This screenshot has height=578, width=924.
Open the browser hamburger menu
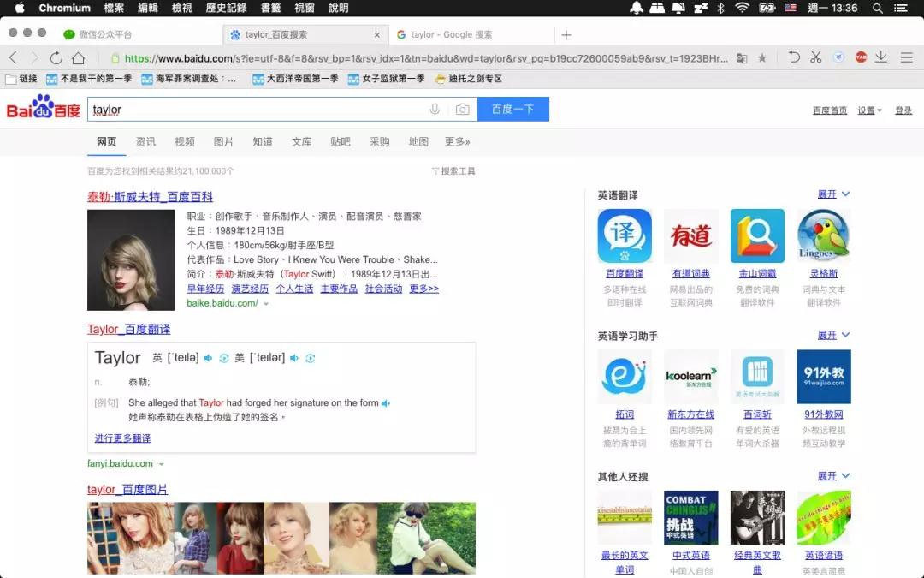[x=907, y=57]
